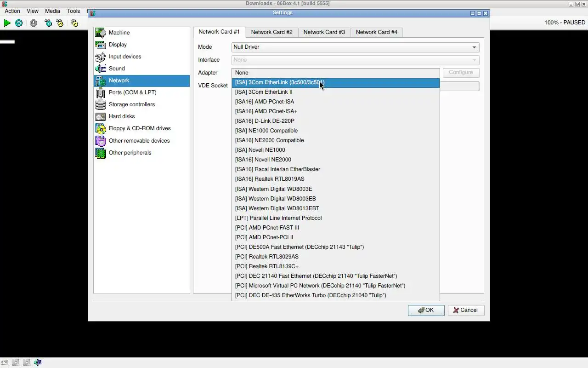The image size is (588, 368).
Task: Cancel the Settings dialog
Action: 466,310
